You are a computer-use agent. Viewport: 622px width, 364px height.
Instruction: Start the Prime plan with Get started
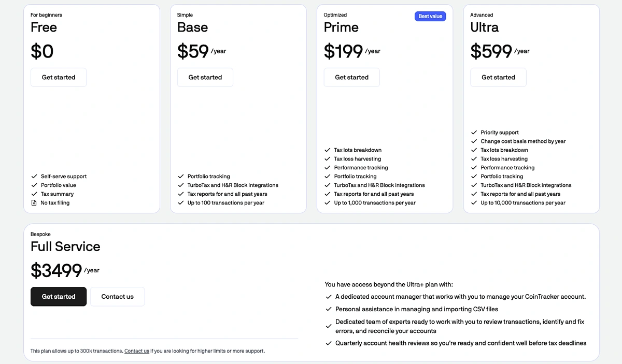(351, 77)
